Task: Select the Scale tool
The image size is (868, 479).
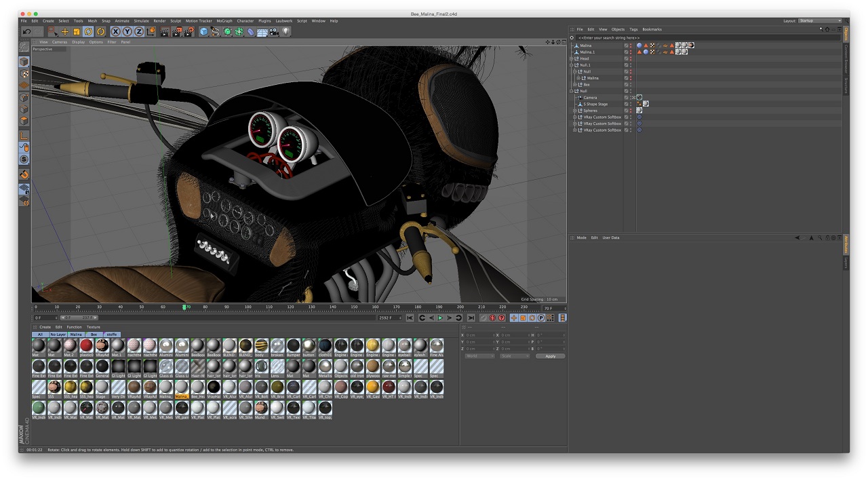Action: click(x=77, y=31)
